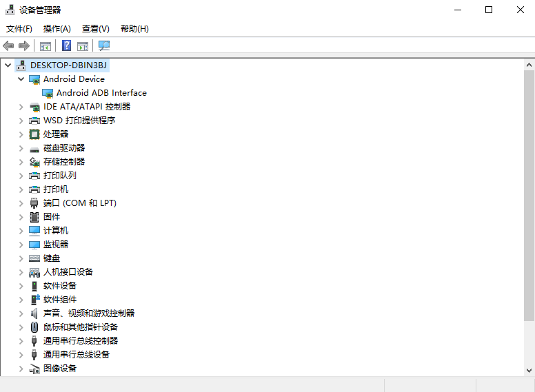This screenshot has height=392, width=535.
Task: Click the Android ADB Interface device icon
Action: click(x=48, y=93)
